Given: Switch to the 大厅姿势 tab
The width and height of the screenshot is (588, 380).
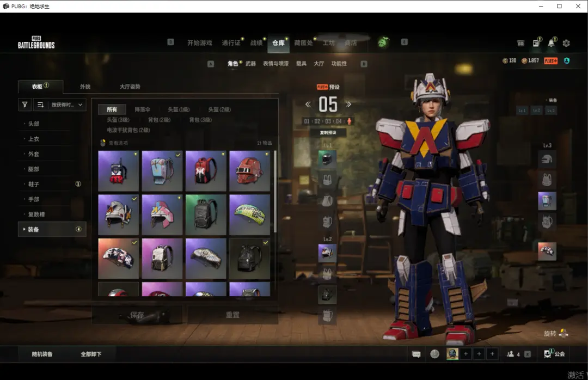Looking at the screenshot, I should (x=130, y=87).
